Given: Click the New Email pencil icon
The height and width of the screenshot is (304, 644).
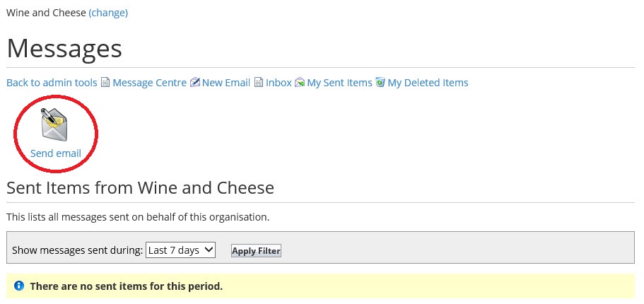Looking at the screenshot, I should tap(194, 83).
